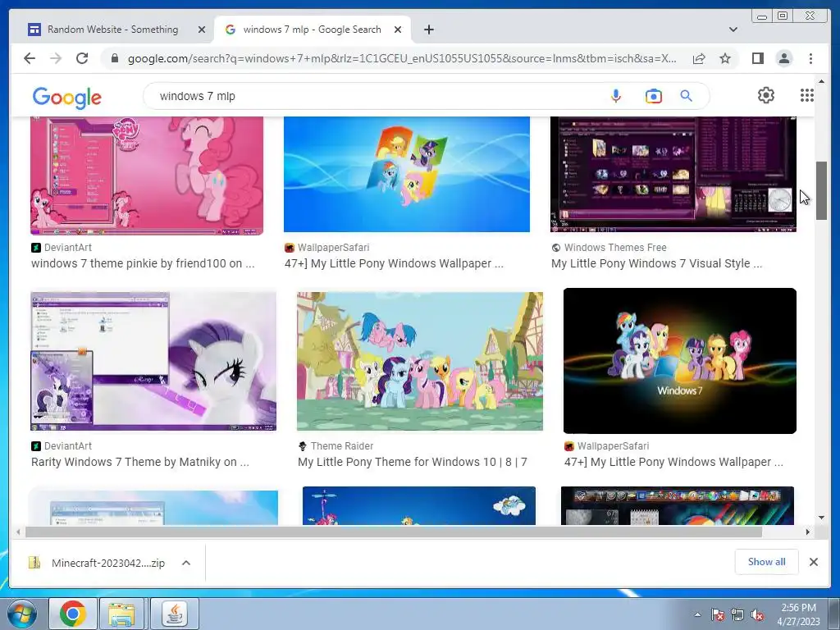Viewport: 840px width, 630px height.
Task: Click Theme Raider source label
Action: coord(342,445)
